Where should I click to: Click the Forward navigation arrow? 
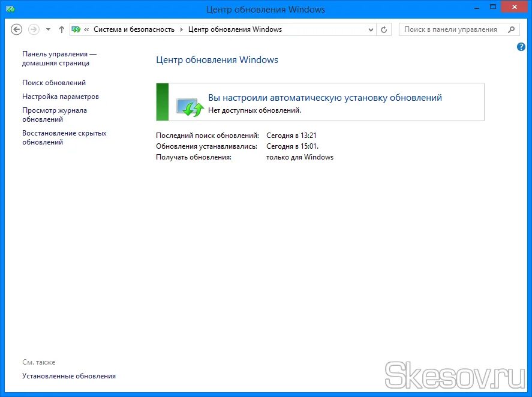pyautogui.click(x=34, y=29)
